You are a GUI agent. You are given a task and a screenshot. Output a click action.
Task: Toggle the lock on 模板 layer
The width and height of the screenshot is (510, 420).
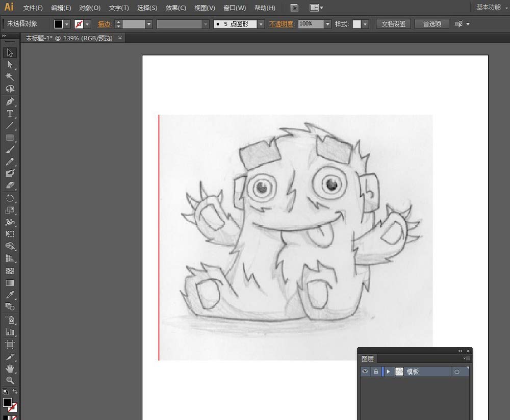[x=376, y=371]
